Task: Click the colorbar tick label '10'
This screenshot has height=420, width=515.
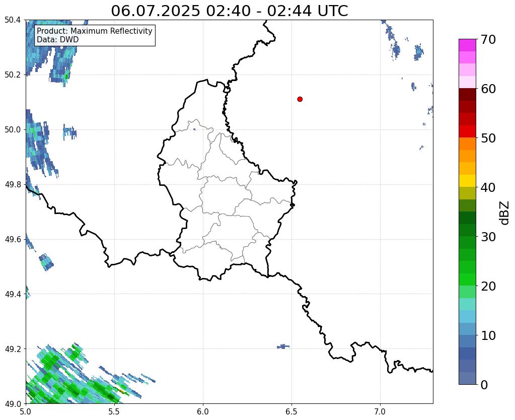Action: coord(488,335)
